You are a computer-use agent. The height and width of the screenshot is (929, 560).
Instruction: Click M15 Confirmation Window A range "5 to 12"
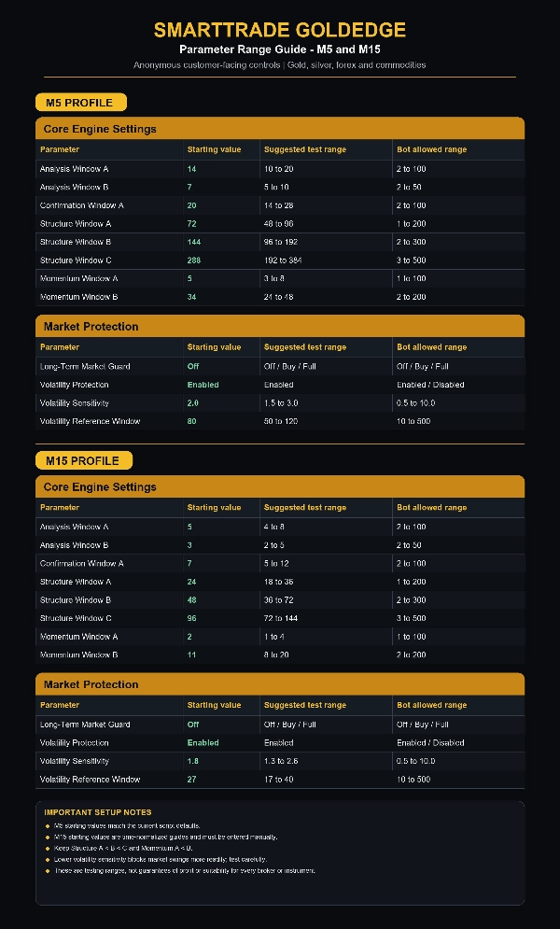(276, 563)
